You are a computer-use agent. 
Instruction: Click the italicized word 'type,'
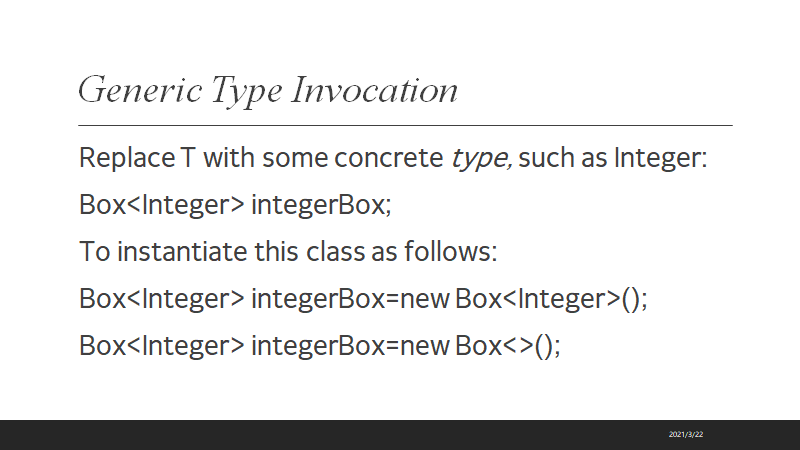coord(480,159)
